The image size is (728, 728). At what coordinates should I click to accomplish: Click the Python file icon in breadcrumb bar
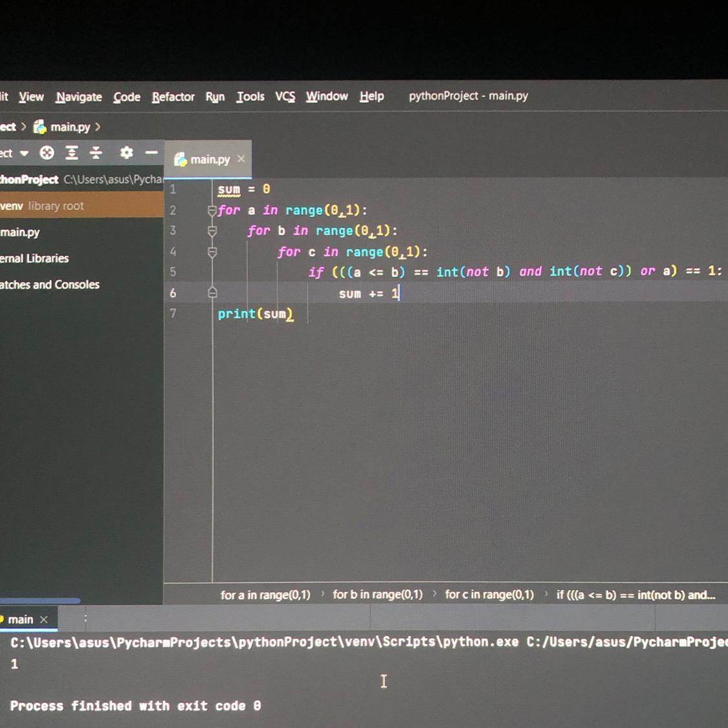[x=40, y=126]
